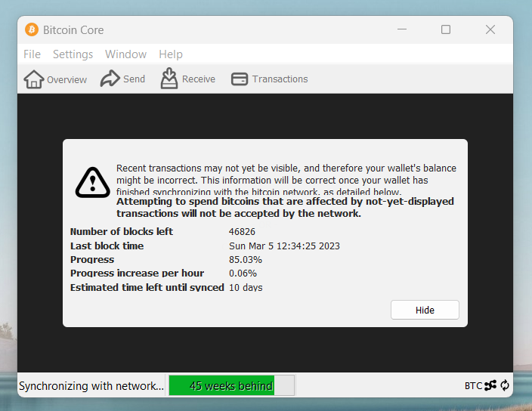Click the BTC unit label
This screenshot has width=532, height=411.
[473, 385]
